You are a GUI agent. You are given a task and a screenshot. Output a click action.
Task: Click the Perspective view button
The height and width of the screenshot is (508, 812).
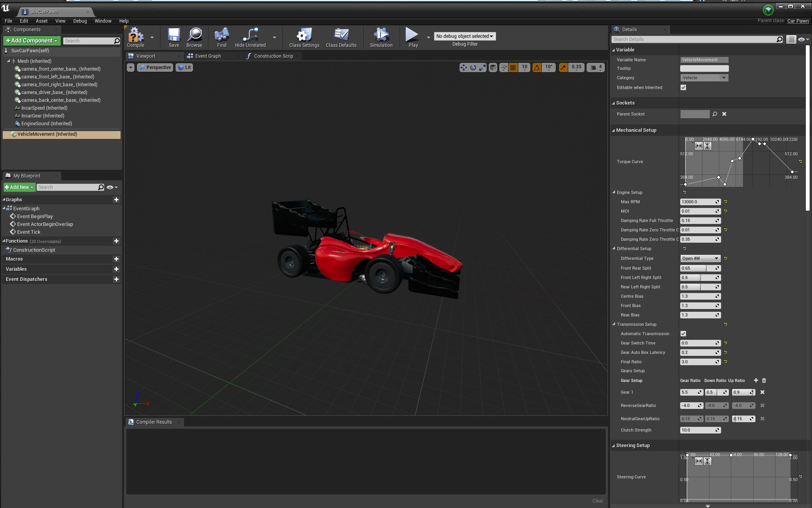pos(155,67)
